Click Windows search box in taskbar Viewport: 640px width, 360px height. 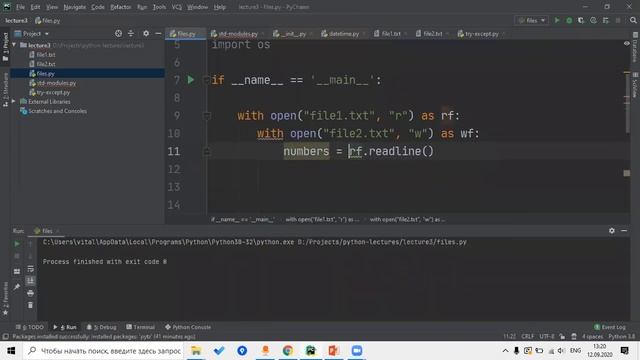[104, 351]
